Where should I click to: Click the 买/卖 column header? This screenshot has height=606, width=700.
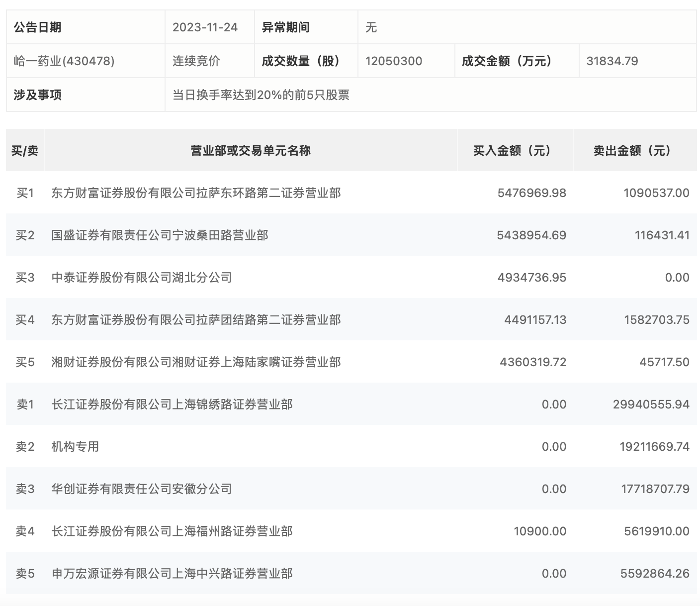coord(25,151)
